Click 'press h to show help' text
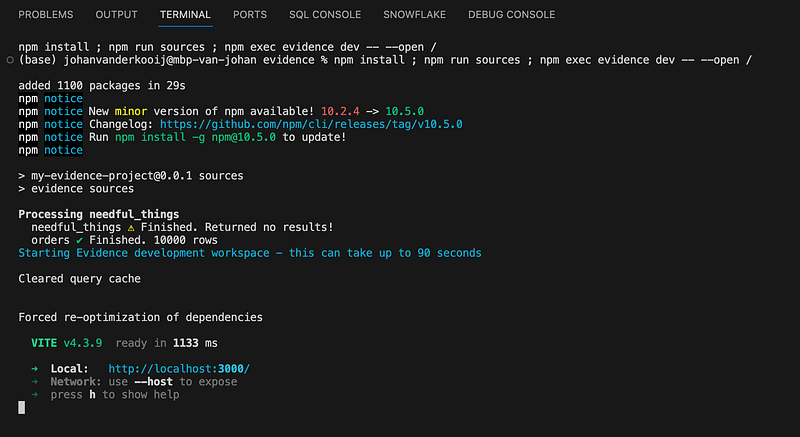The height and width of the screenshot is (437, 800). click(x=115, y=395)
